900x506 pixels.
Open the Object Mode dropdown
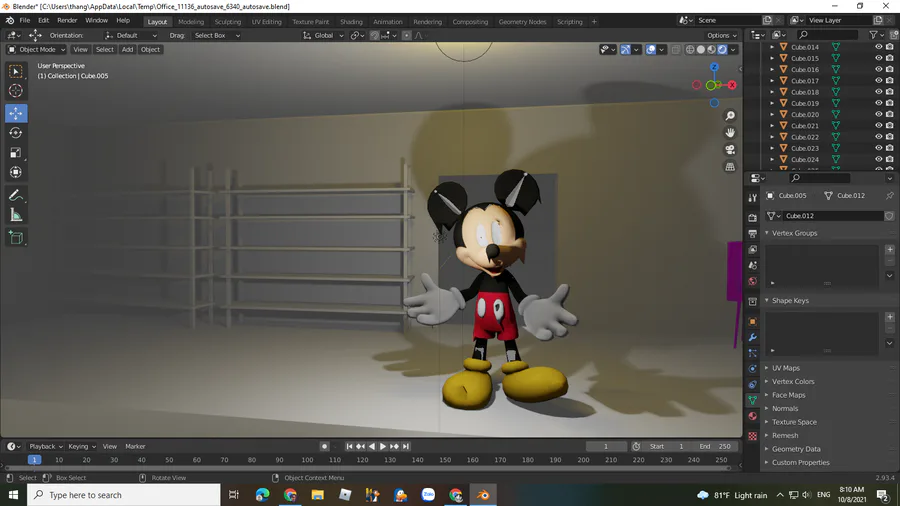coord(36,49)
